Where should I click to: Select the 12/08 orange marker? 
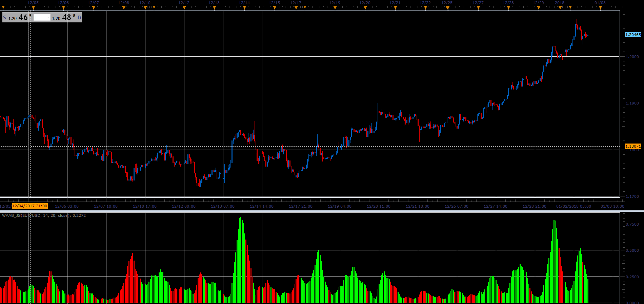(124, 7)
